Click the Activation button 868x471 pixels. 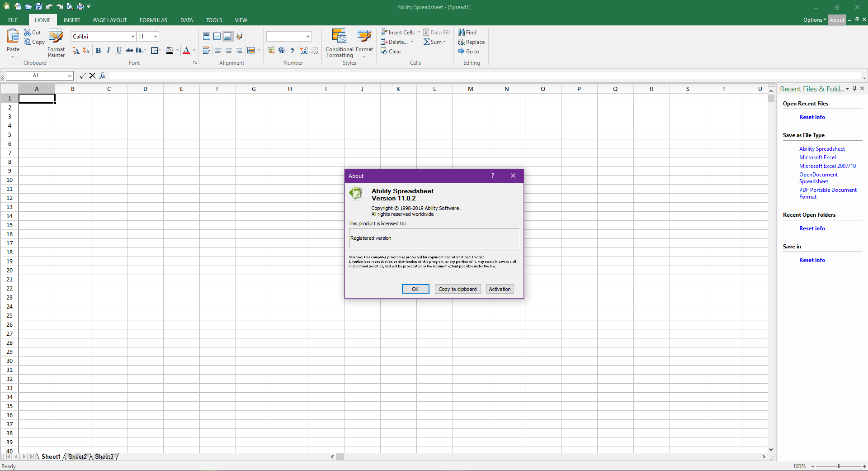coord(500,289)
